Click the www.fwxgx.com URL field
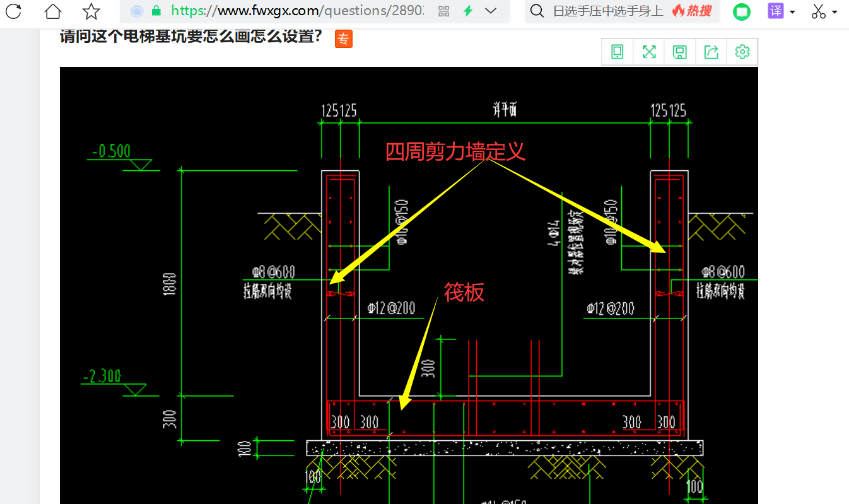The image size is (849, 504). [x=297, y=11]
